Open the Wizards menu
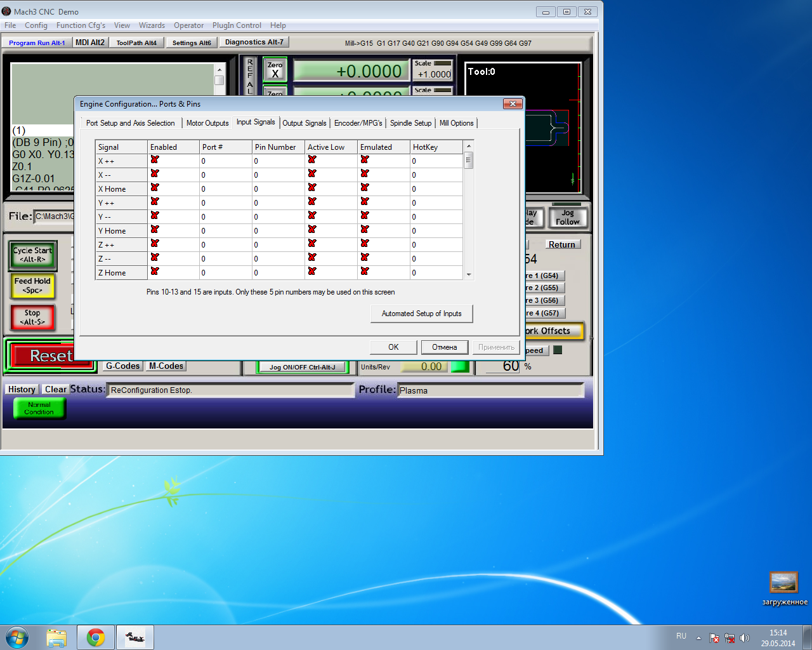Screen dimensions: 812x650 point(152,25)
